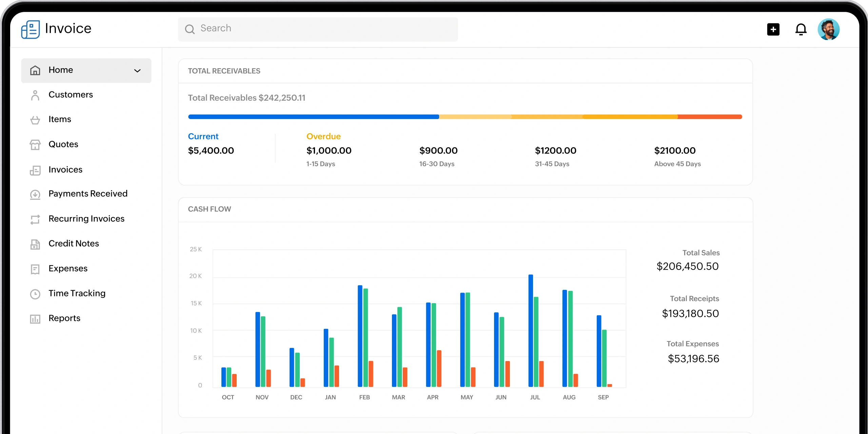This screenshot has width=868, height=434.
Task: Click the quick create plus button
Action: coord(773,29)
